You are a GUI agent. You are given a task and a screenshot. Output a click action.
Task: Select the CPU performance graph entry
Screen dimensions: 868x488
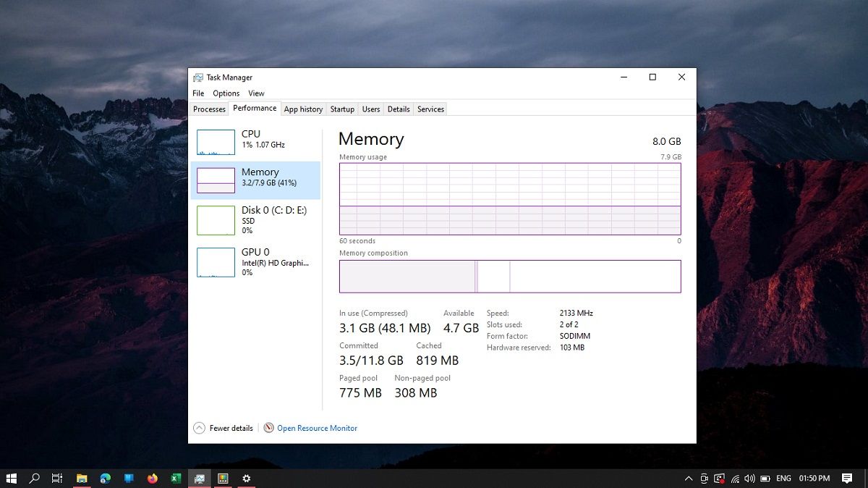point(255,142)
